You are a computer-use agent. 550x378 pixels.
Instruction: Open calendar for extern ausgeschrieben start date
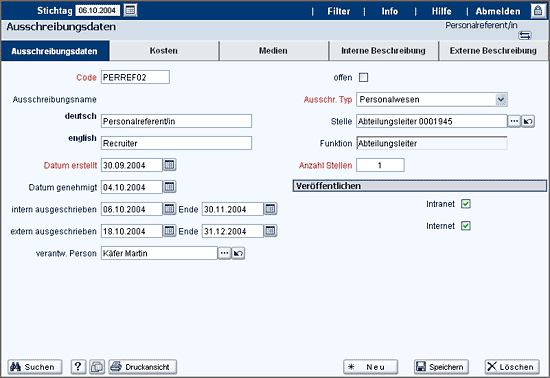pyautogui.click(x=170, y=231)
